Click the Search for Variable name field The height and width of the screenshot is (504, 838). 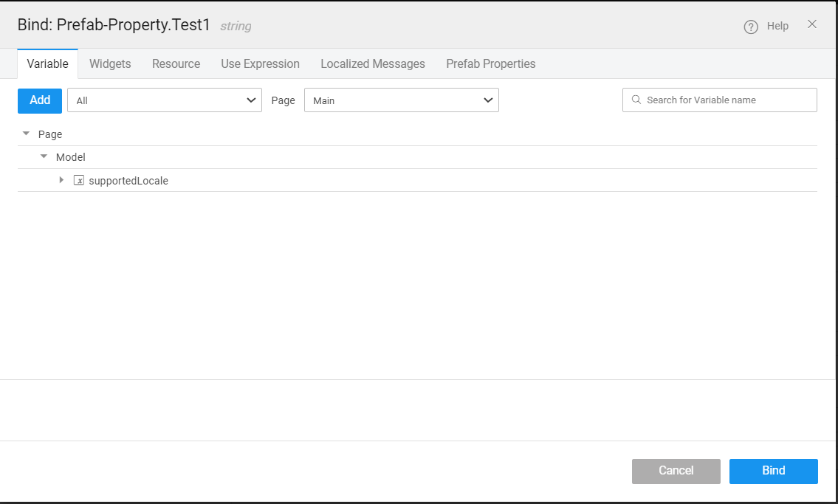(x=720, y=99)
